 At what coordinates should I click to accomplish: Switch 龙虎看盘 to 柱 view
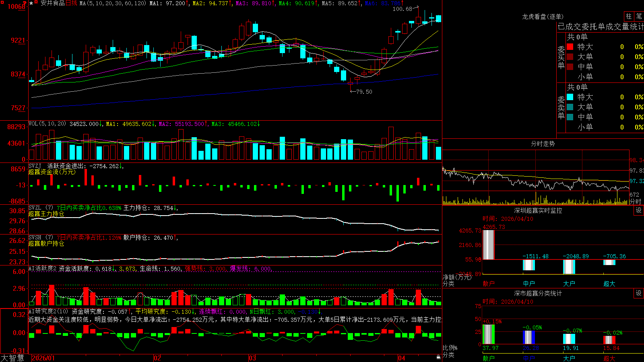[x=629, y=16]
